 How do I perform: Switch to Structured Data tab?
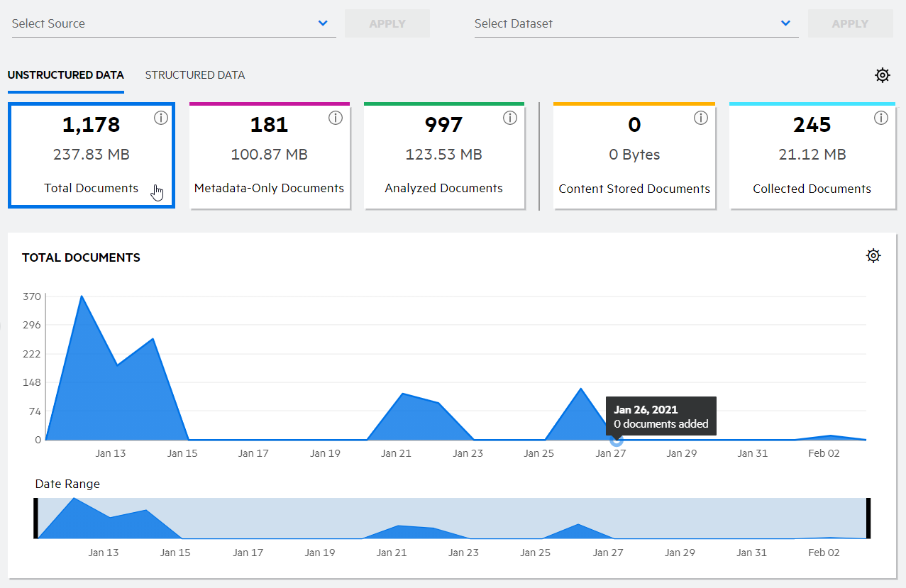point(195,75)
